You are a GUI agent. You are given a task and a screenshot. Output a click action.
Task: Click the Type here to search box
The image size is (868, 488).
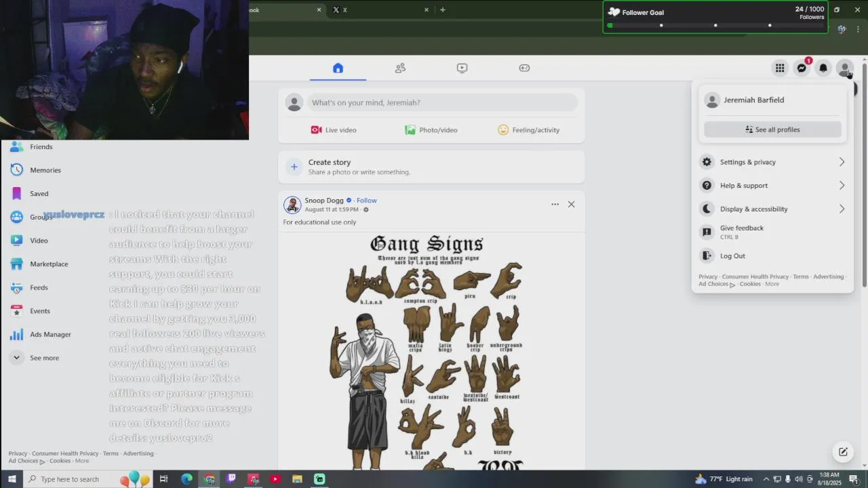point(88,479)
